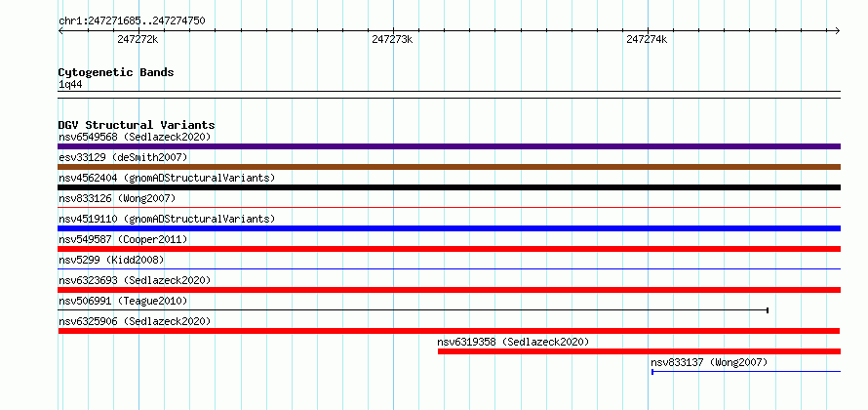Image resolution: width=868 pixels, height=410 pixels.
Task: Click the blue nsv4519110 variant bar
Action: [x=449, y=228]
